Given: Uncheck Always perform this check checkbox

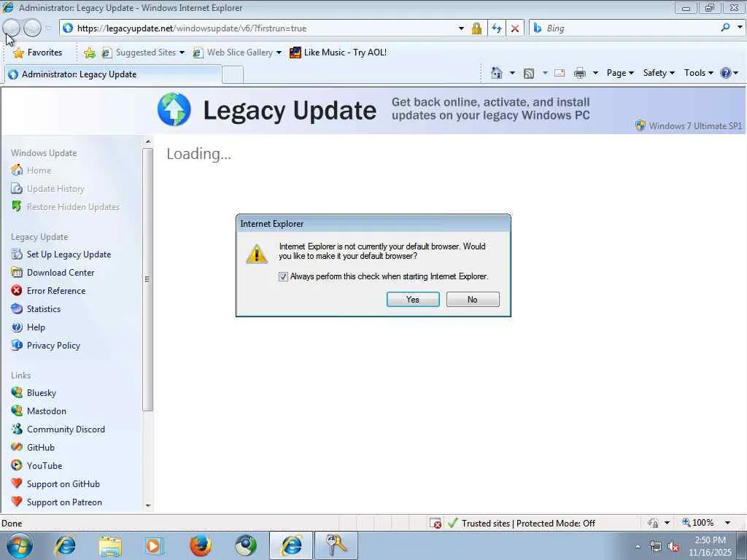Looking at the screenshot, I should (x=283, y=276).
